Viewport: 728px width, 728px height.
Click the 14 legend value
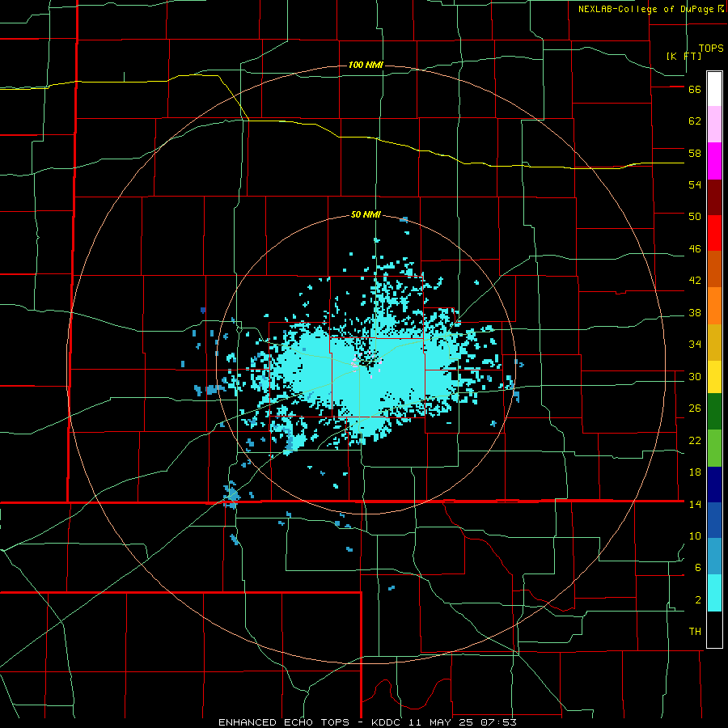click(695, 504)
